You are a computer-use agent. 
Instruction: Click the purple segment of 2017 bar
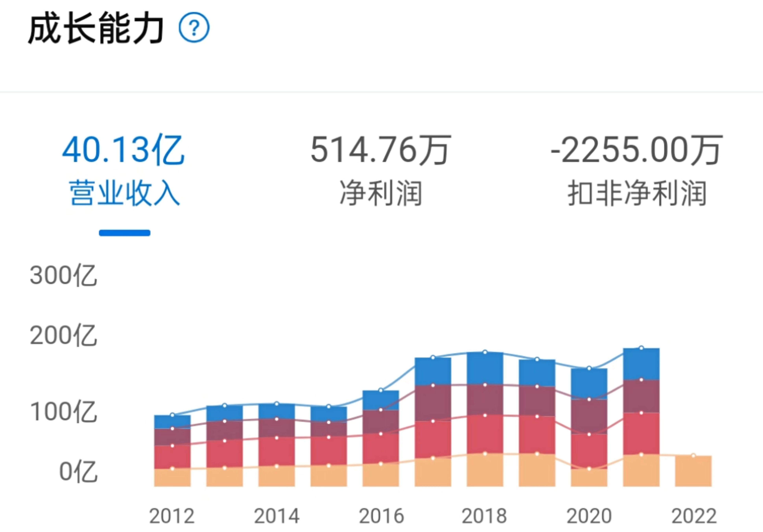click(433, 403)
